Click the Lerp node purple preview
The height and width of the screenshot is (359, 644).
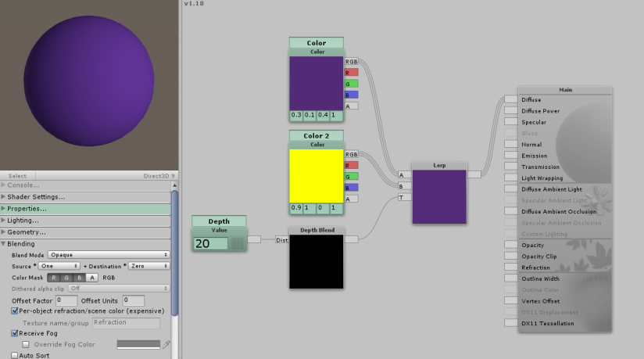tap(439, 197)
